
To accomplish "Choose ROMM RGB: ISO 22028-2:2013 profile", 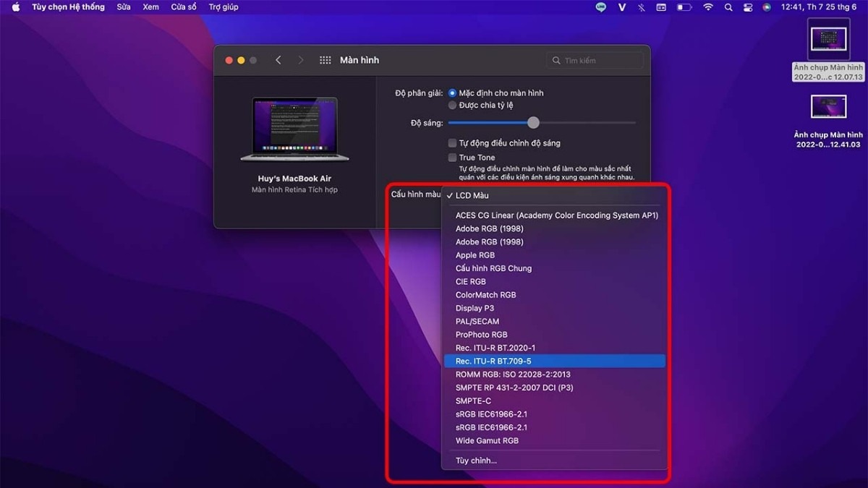I will [x=555, y=374].
